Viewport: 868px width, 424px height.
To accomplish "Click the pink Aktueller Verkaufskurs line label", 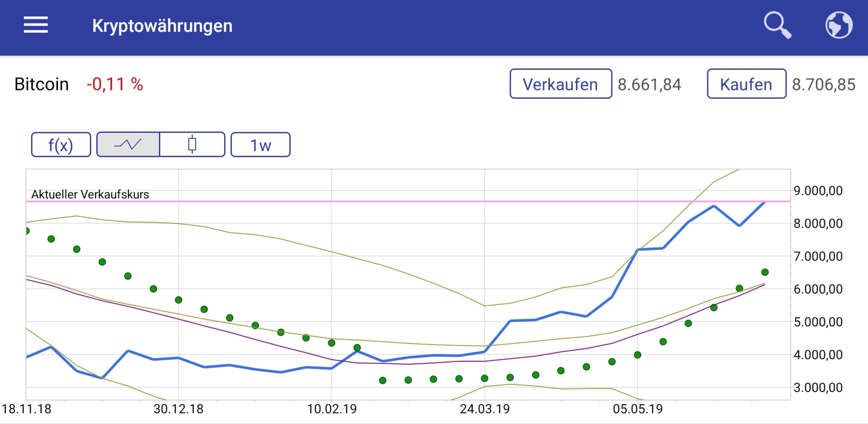I will click(90, 195).
